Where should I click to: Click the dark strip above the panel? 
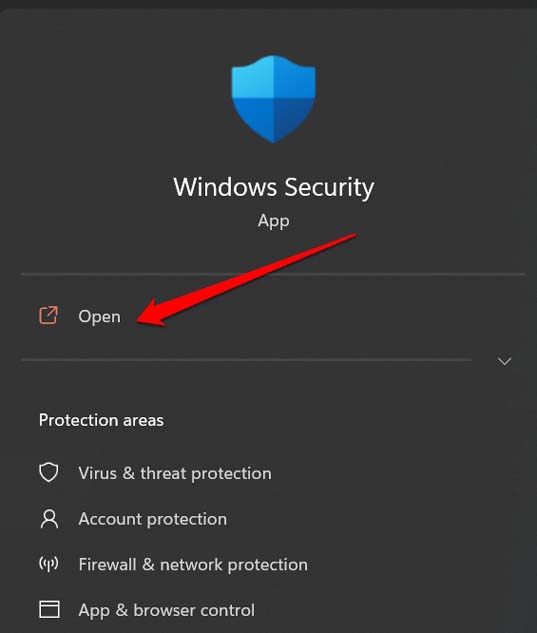point(268,4)
